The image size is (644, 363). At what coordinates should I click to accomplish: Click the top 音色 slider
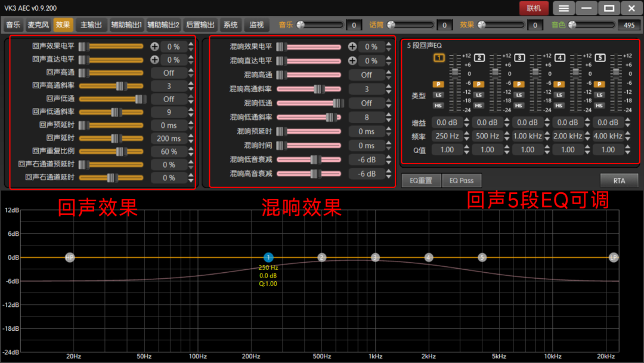(x=592, y=25)
